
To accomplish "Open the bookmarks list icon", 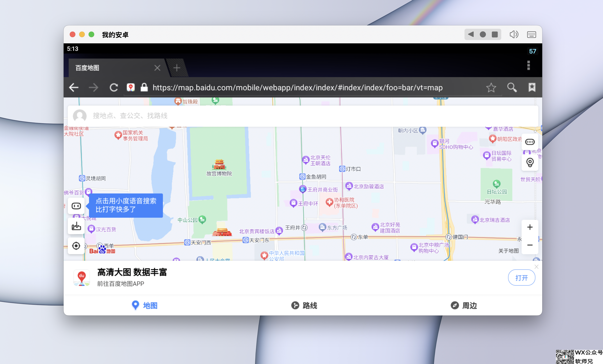I will 532,87.
